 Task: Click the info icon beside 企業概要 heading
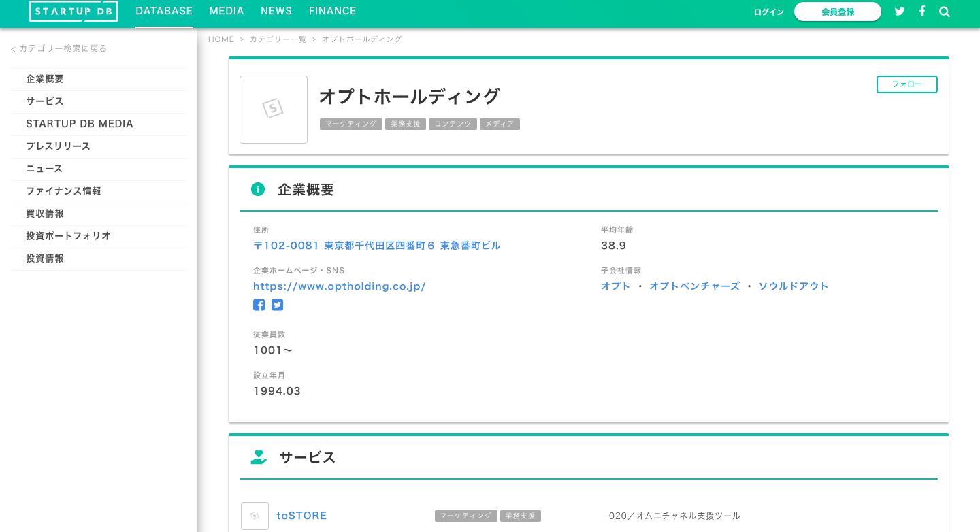click(258, 189)
